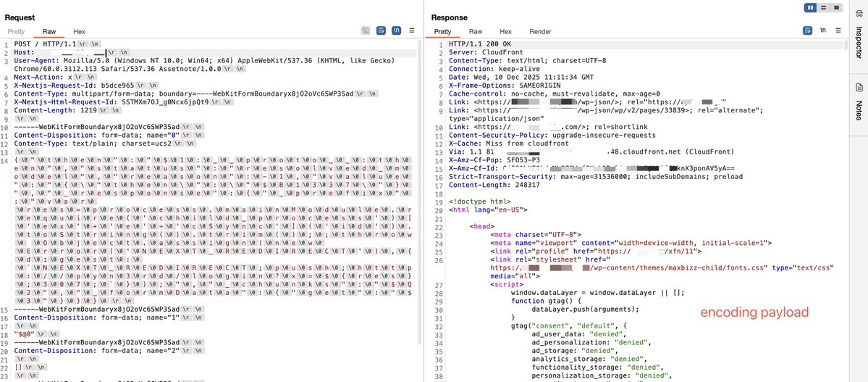Select the Response Pretty tab
This screenshot has height=382, width=868.
443,32
